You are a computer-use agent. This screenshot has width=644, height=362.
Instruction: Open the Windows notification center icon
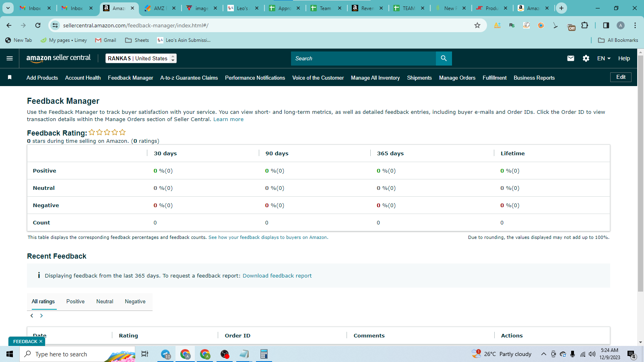tap(631, 354)
